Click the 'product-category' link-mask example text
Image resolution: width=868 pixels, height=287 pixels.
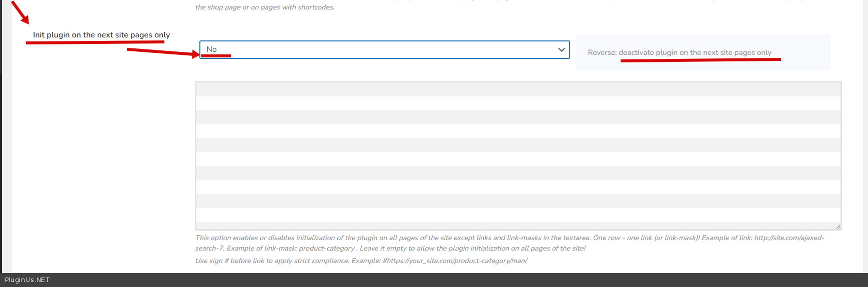point(326,248)
